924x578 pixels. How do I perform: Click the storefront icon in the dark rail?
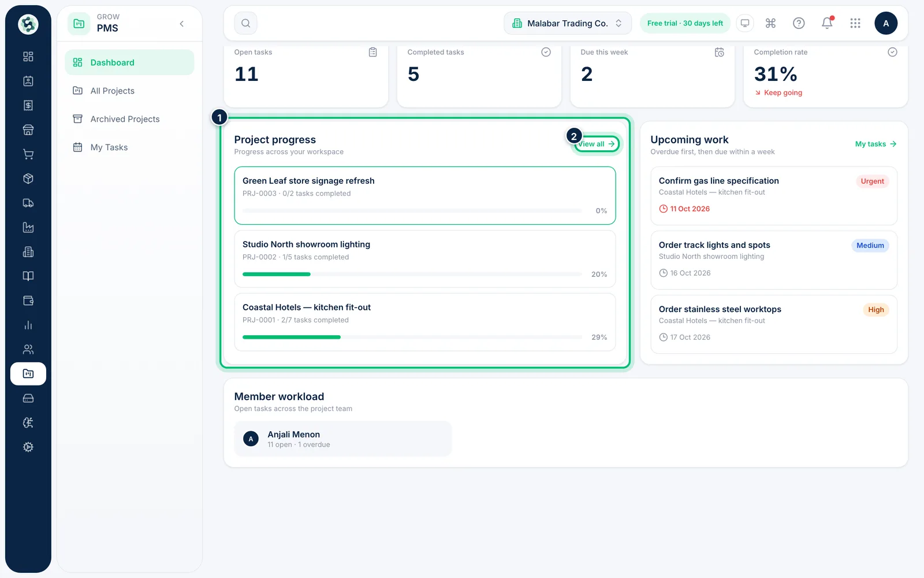(x=28, y=130)
